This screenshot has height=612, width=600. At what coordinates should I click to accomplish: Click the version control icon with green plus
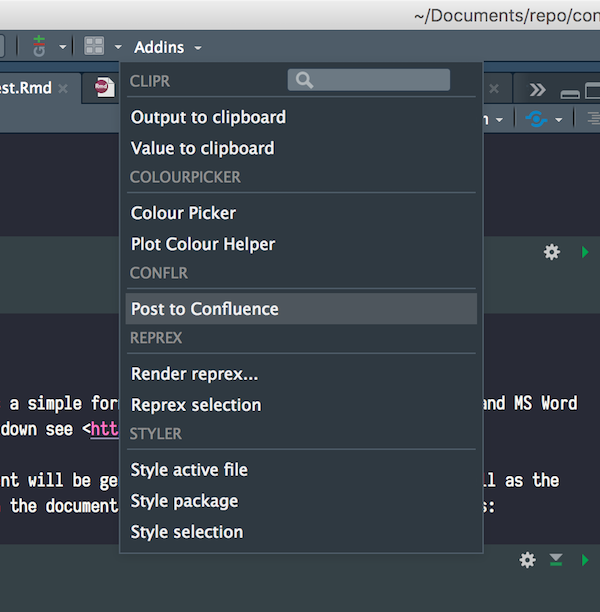[39, 46]
